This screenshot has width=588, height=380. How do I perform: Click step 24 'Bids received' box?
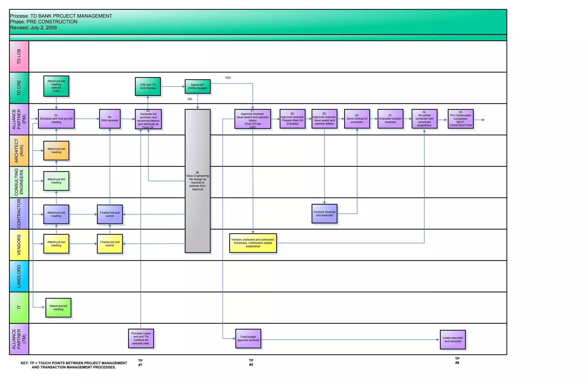110,119
